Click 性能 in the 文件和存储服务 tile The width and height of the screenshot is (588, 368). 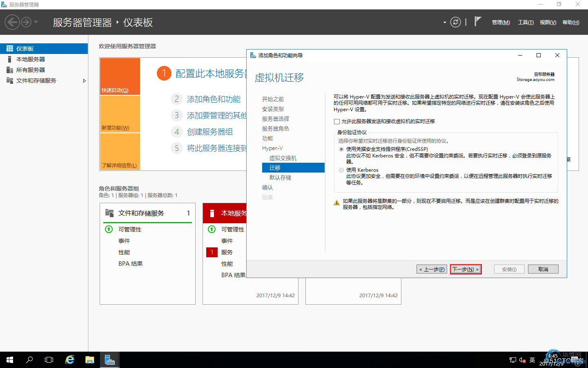coord(124,252)
